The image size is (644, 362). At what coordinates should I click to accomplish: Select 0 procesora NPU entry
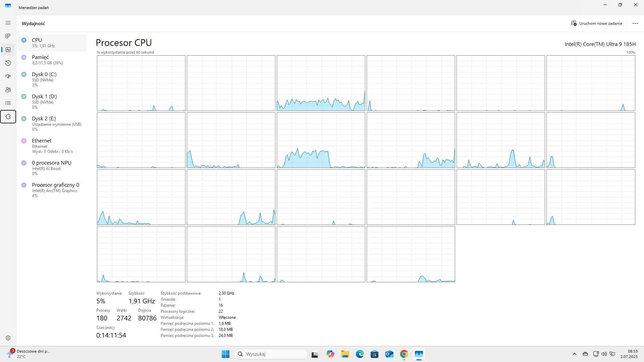pos(52,168)
